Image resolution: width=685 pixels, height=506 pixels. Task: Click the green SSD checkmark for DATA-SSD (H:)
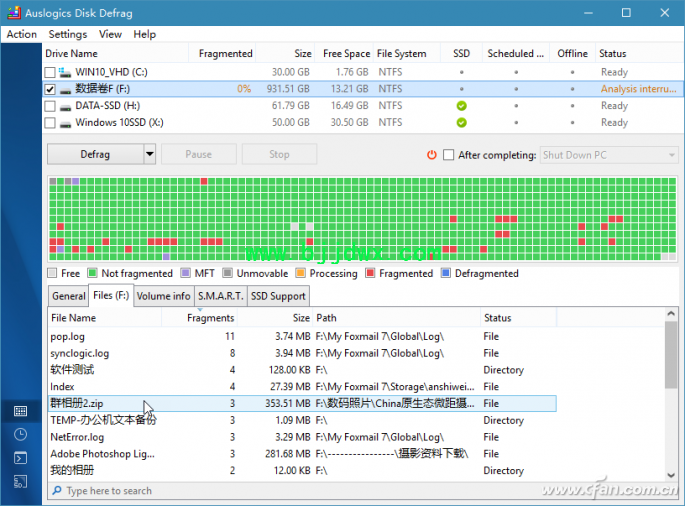(461, 106)
